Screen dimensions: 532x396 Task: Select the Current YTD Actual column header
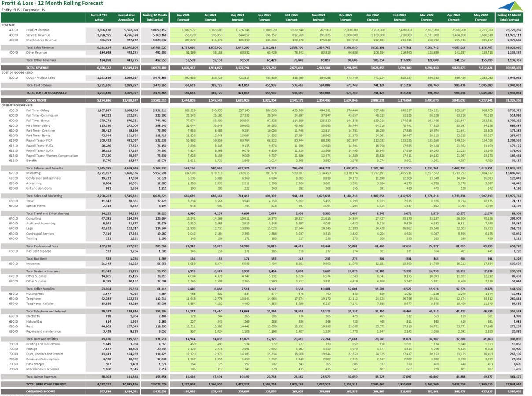pos(99,17)
